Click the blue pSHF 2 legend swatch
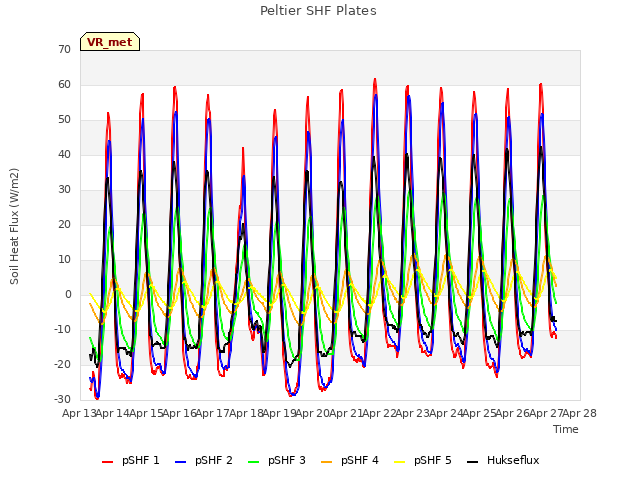Viewport: 640px width, 480px height. 180,462
